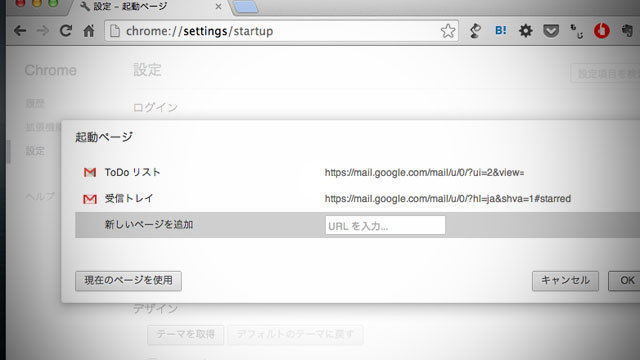Image resolution: width=640 pixels, height=360 pixels.
Task: Click the 新しいページを追加 row label
Action: [x=149, y=224]
